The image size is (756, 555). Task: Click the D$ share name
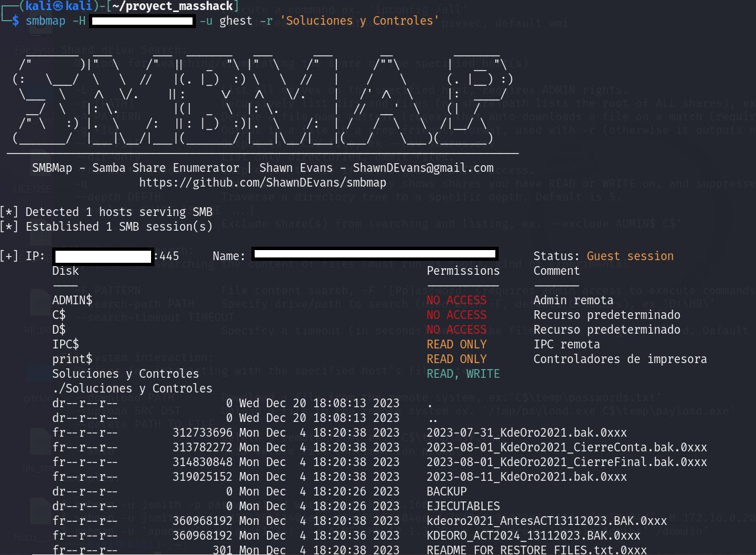pyautogui.click(x=59, y=330)
